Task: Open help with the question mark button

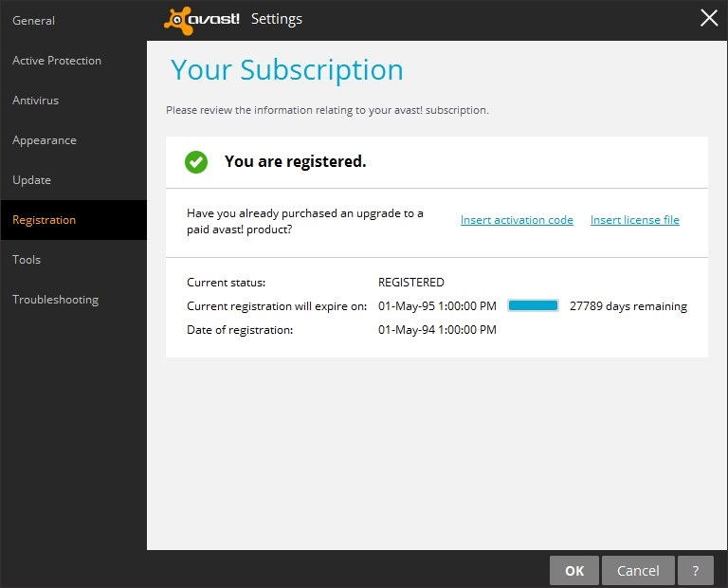Action: coord(696,570)
